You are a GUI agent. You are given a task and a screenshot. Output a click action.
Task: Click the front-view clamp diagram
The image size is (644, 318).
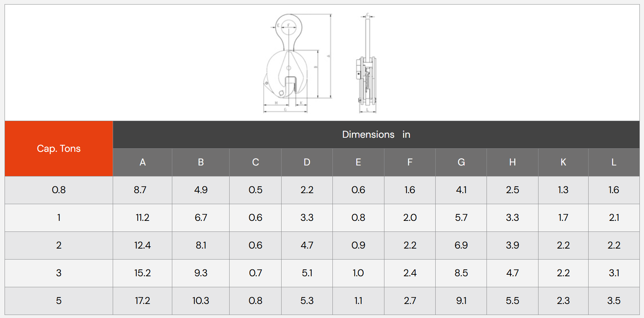click(298, 63)
